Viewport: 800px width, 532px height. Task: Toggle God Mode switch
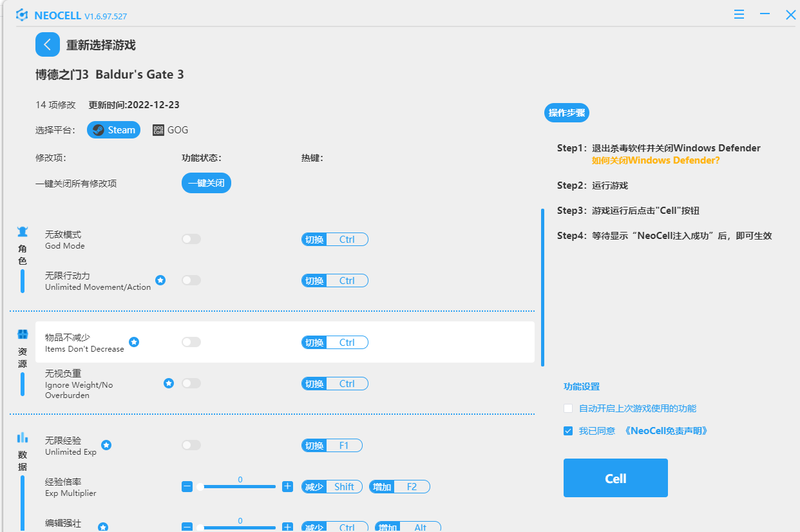tap(191, 239)
